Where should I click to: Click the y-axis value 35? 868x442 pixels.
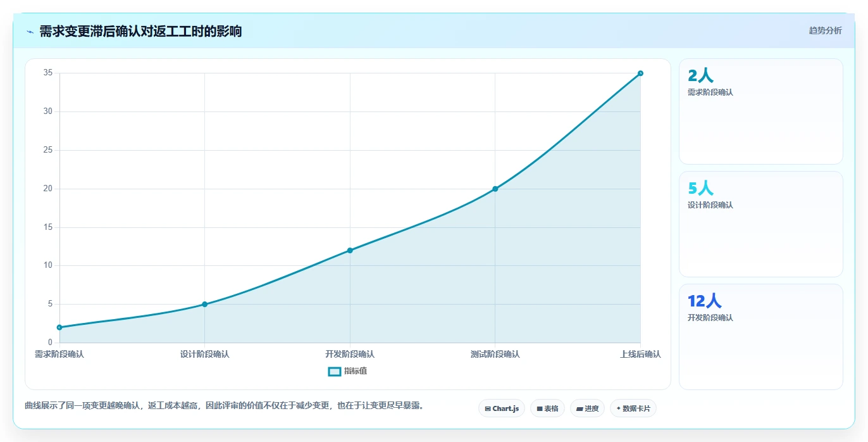coord(48,73)
